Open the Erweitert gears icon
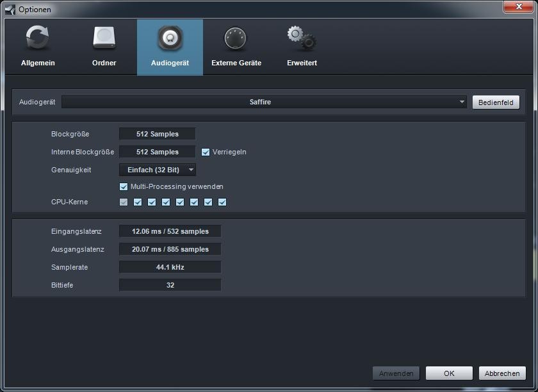This screenshot has width=538, height=392. [301, 39]
